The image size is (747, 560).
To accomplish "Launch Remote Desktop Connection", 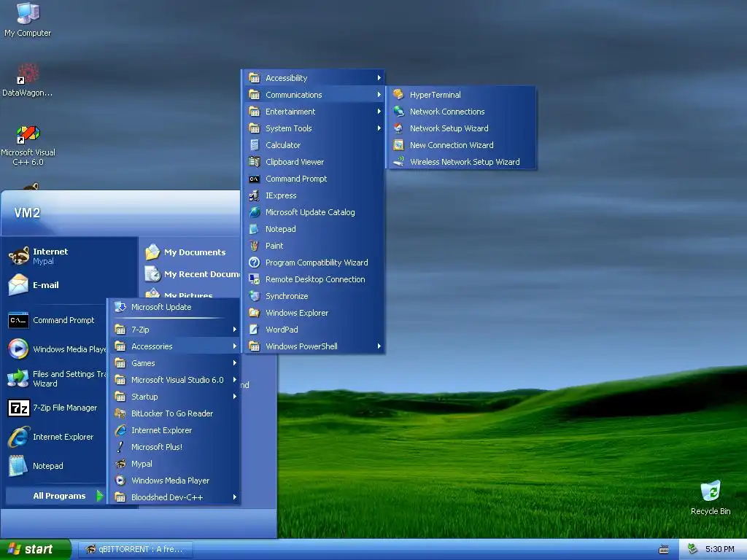I will [x=314, y=279].
